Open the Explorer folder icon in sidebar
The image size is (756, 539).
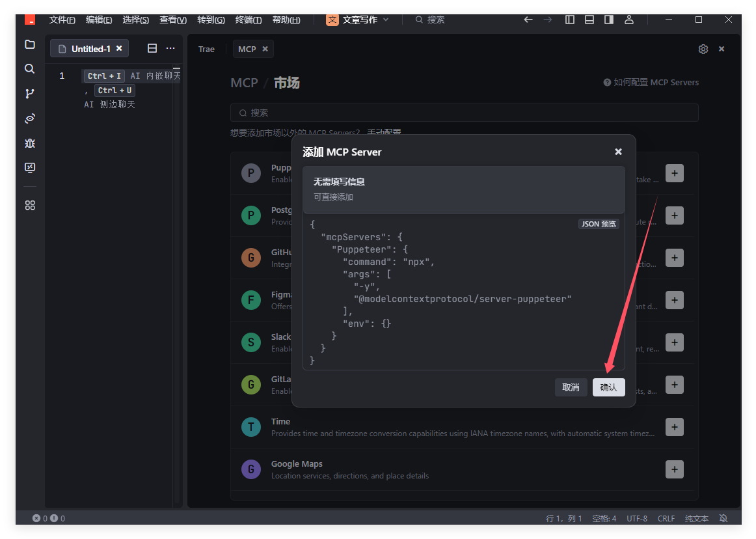29,44
